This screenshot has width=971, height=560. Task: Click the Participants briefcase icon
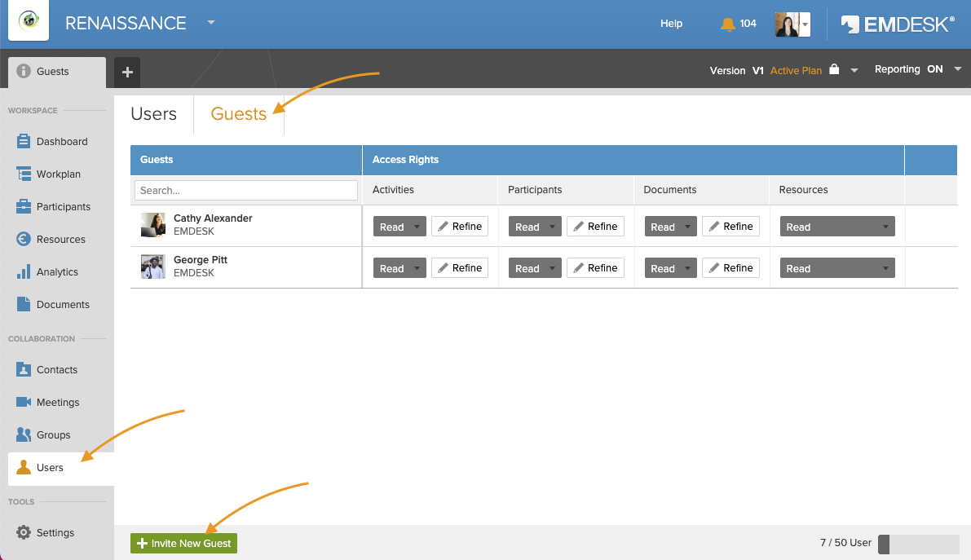click(24, 206)
